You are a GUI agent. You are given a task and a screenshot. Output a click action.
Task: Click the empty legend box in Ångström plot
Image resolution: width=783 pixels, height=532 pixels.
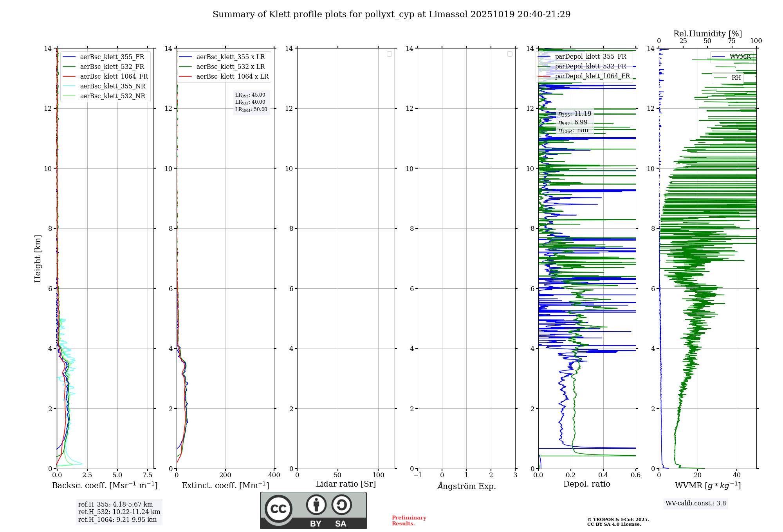510,54
